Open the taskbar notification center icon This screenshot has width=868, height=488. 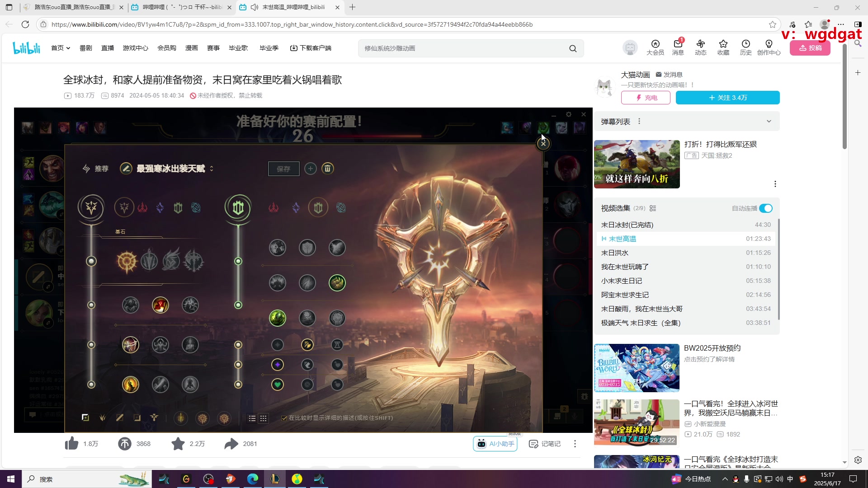pos(854,479)
